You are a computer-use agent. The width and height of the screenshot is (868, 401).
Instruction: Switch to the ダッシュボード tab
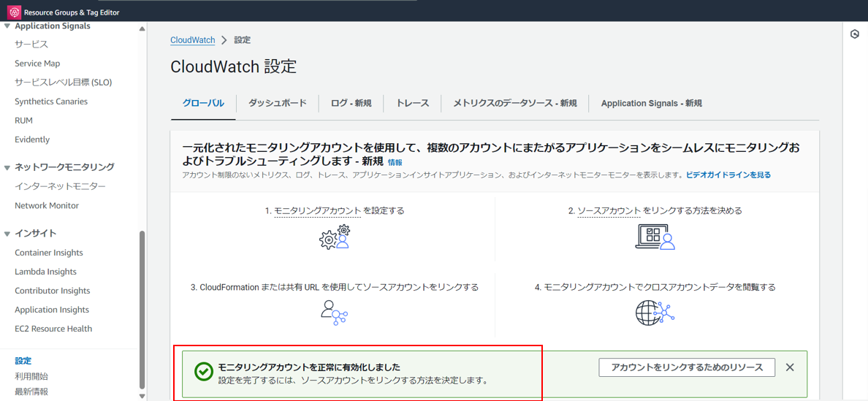pos(278,103)
